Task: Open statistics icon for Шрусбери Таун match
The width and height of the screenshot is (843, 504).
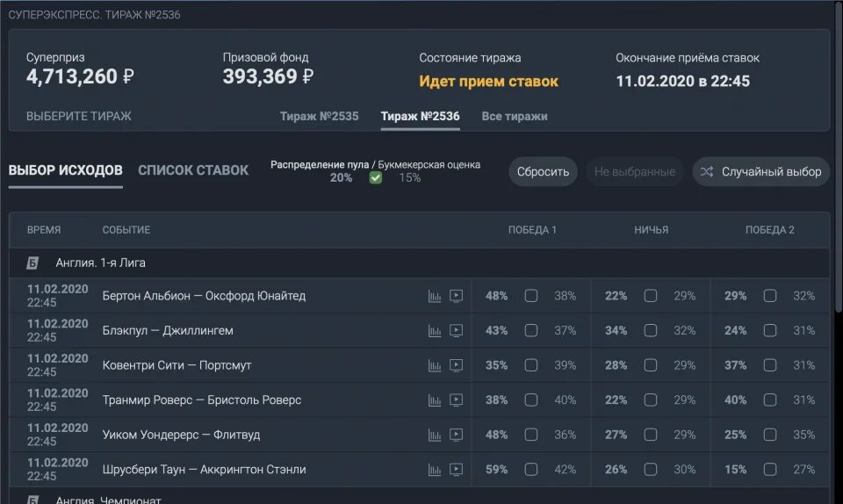Action: coord(435,470)
